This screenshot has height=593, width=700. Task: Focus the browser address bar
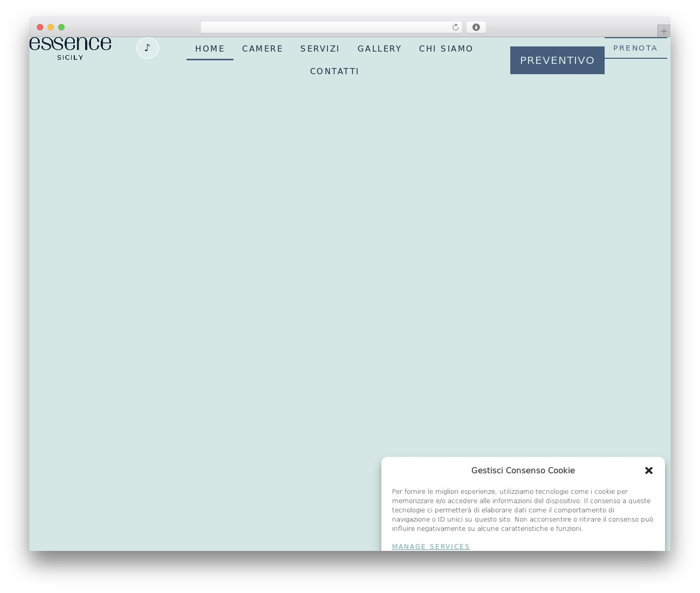(x=331, y=27)
